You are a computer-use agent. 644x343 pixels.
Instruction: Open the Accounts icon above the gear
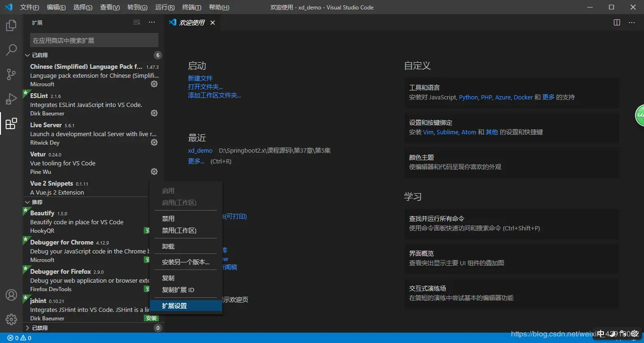click(x=11, y=295)
